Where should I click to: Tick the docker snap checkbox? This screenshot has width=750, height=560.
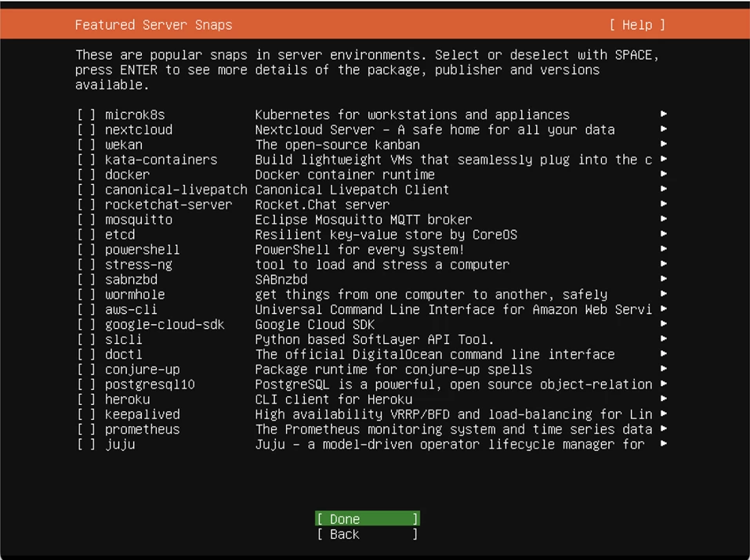(86, 175)
